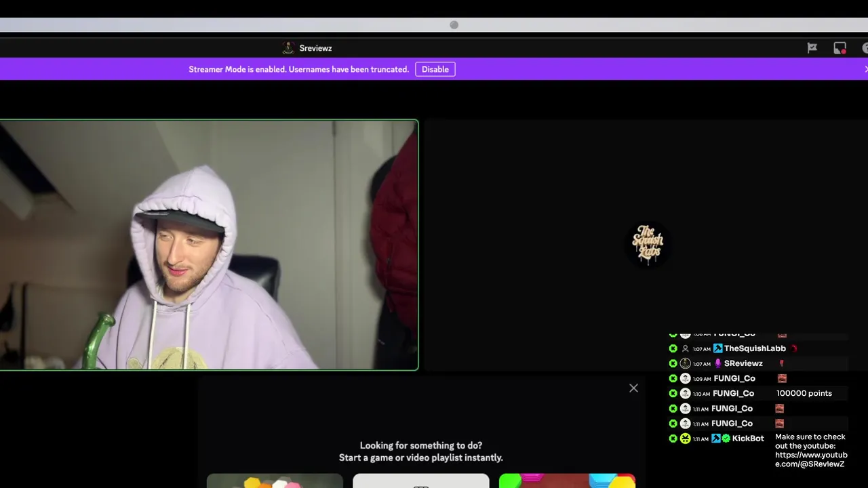Click KickBot's yellow-green avatar
The image size is (868, 488).
click(685, 439)
